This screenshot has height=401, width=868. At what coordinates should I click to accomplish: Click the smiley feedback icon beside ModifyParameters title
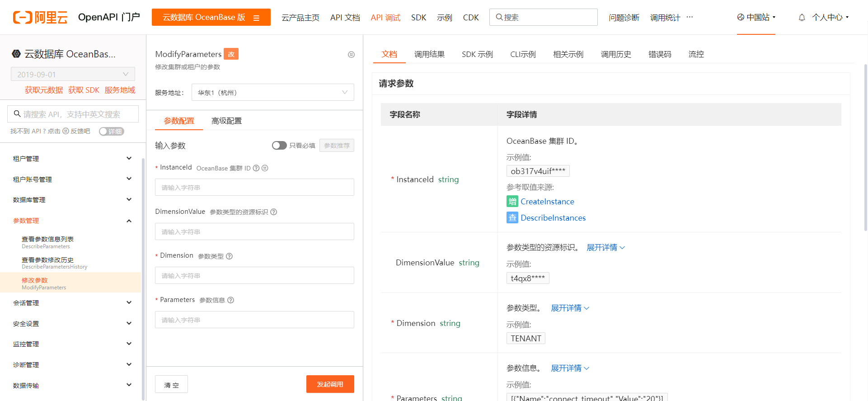pos(351,55)
